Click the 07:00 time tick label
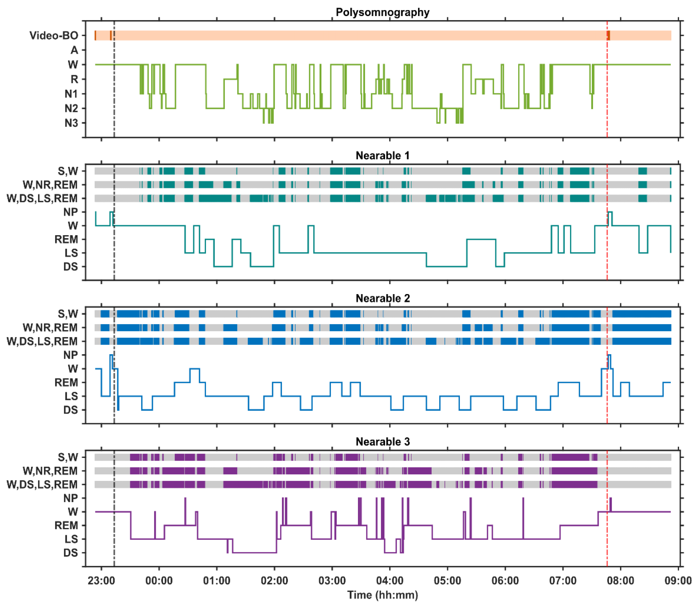The height and width of the screenshot is (606, 700). [563, 581]
